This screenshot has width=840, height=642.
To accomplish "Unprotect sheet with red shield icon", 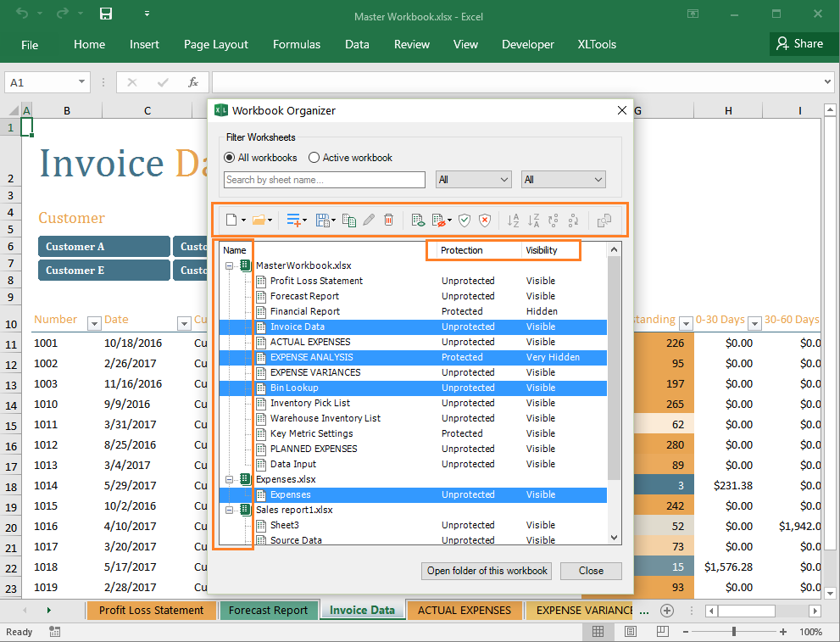I will (x=484, y=220).
